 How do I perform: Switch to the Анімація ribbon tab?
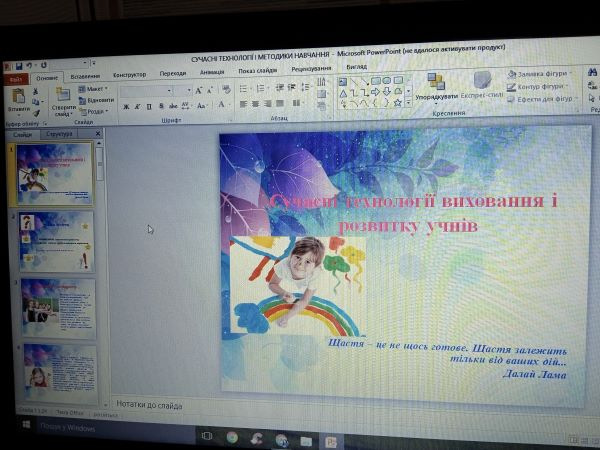click(212, 72)
